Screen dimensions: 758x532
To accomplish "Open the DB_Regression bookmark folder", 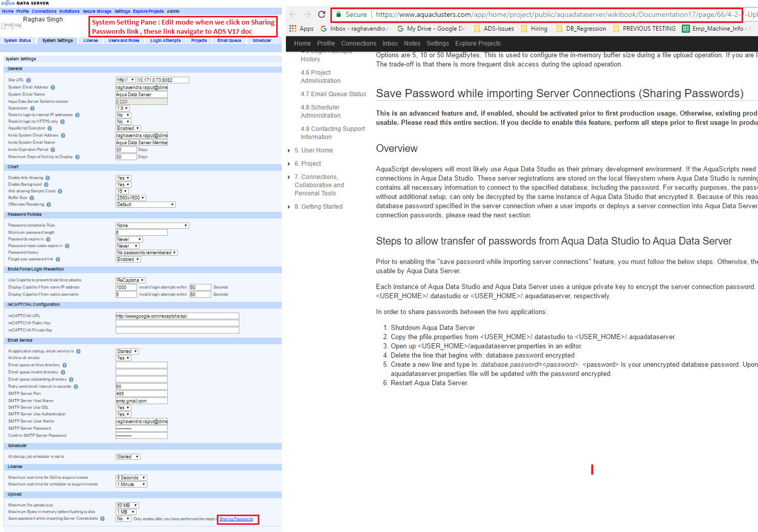I will 581,29.
